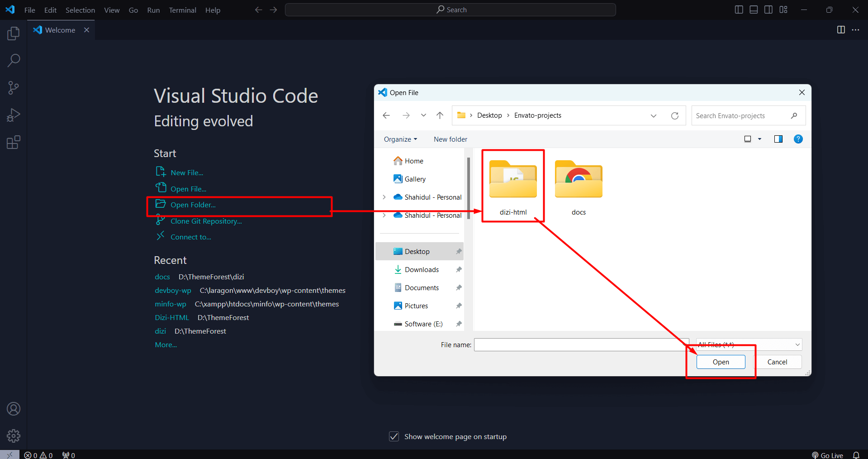Go back in Open File dialog

click(386, 115)
